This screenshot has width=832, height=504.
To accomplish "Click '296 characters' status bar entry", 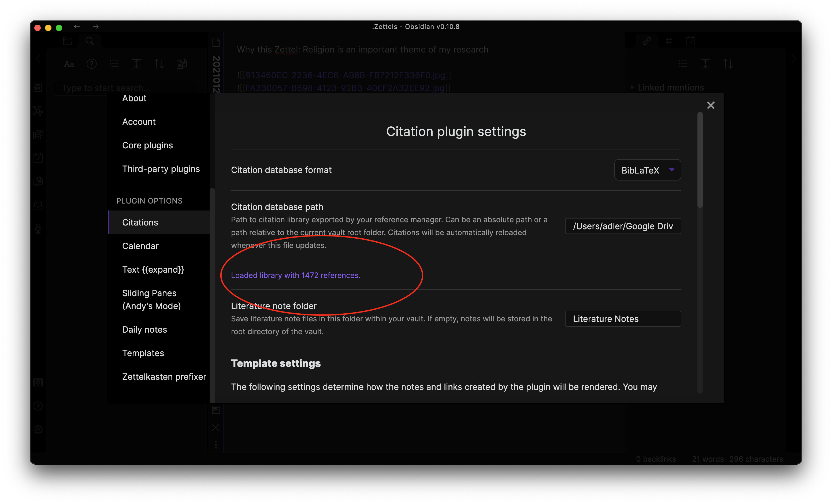I will [756, 459].
